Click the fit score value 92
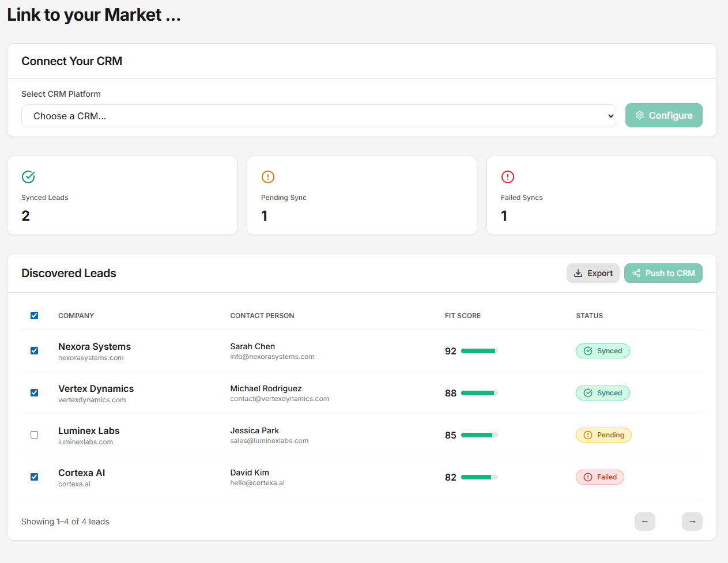 click(451, 351)
